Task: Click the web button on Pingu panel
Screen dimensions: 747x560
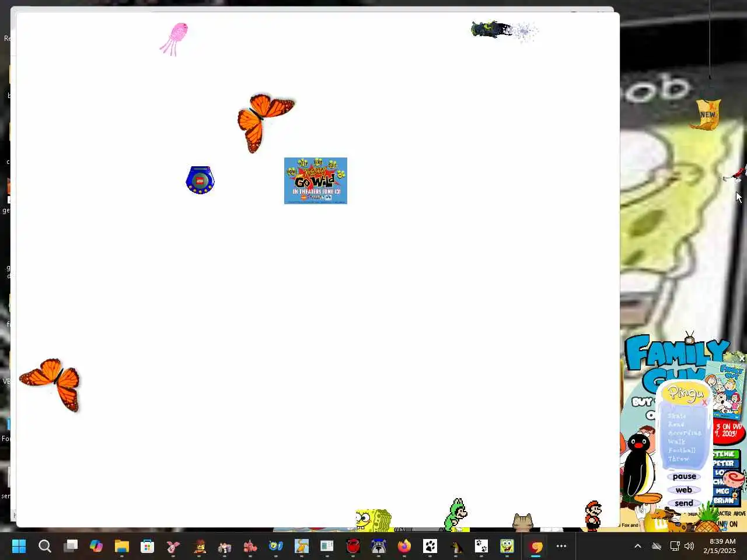Action: (x=684, y=490)
